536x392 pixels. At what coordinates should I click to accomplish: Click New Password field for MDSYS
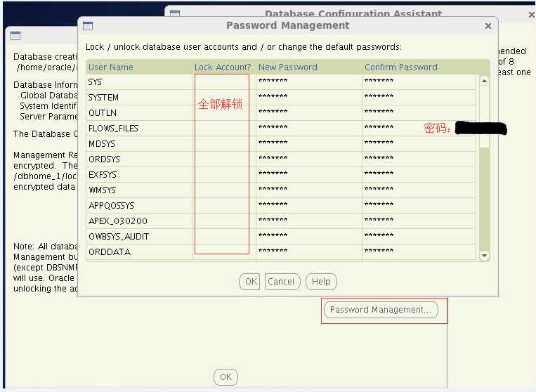coord(308,144)
